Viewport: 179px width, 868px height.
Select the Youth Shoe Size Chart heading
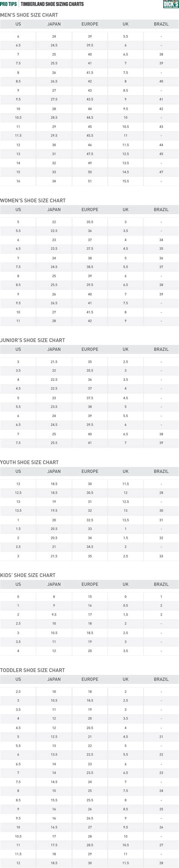pos(29,462)
